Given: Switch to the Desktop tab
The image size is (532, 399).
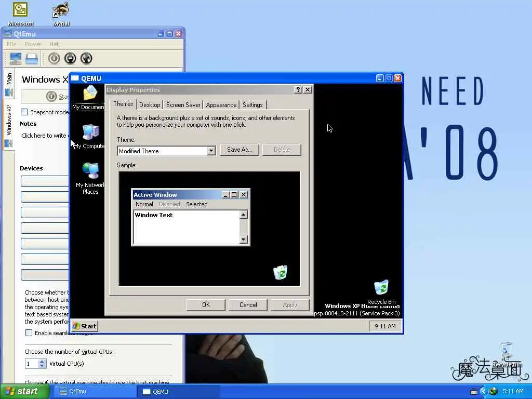Looking at the screenshot, I should click(x=150, y=105).
